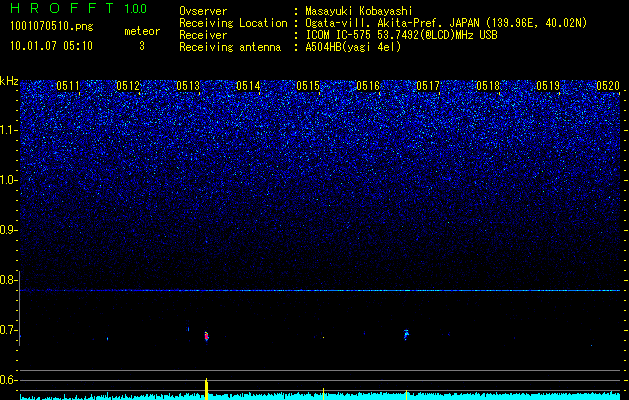Viewport: 629px width, 400px height.
Task: Click the ICOM IC-575 receiver text
Action: [401, 35]
